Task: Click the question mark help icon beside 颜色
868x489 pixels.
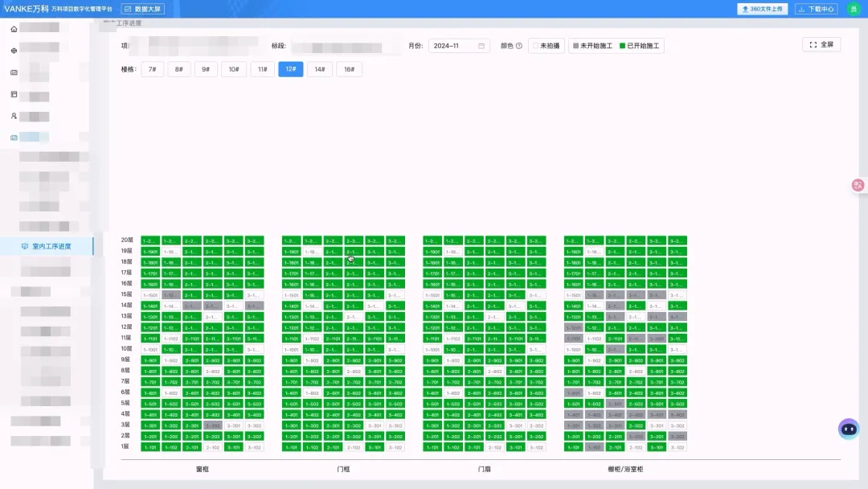Action: point(518,46)
